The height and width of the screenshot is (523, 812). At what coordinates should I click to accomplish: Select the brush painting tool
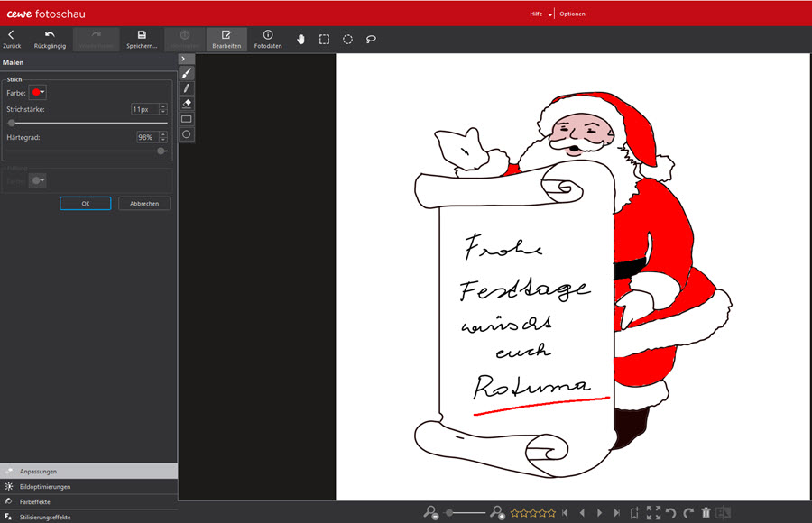(x=187, y=73)
